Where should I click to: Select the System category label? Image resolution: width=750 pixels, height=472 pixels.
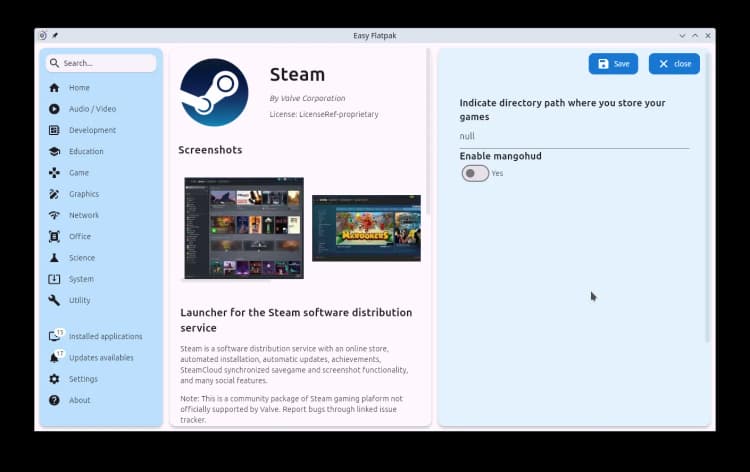(x=81, y=279)
